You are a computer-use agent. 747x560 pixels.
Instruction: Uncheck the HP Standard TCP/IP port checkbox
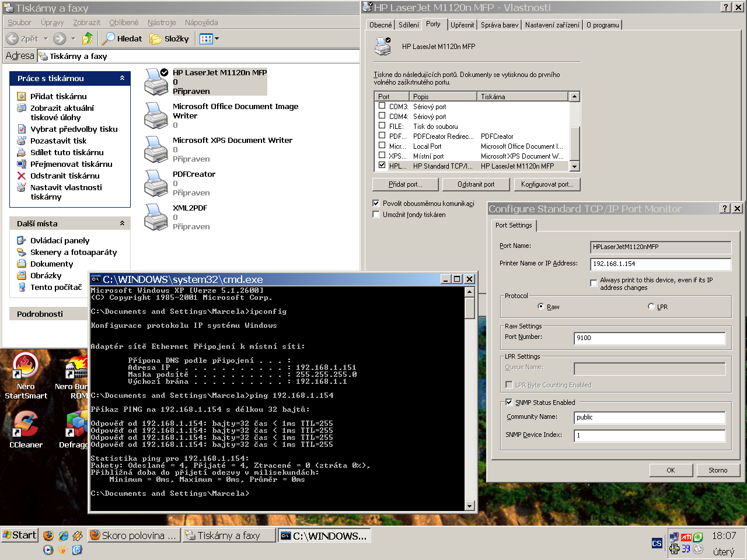(x=382, y=165)
